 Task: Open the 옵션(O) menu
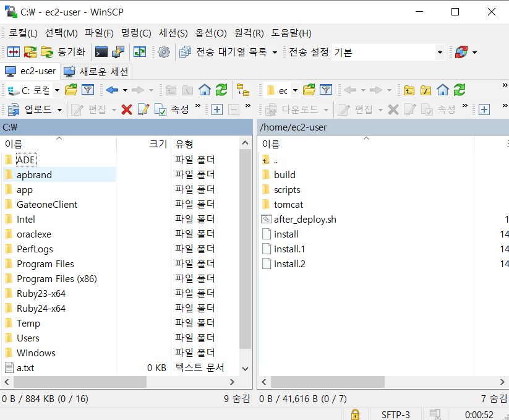(211, 33)
